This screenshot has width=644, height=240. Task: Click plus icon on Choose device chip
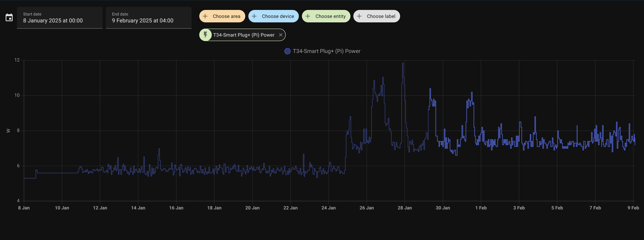(254, 16)
